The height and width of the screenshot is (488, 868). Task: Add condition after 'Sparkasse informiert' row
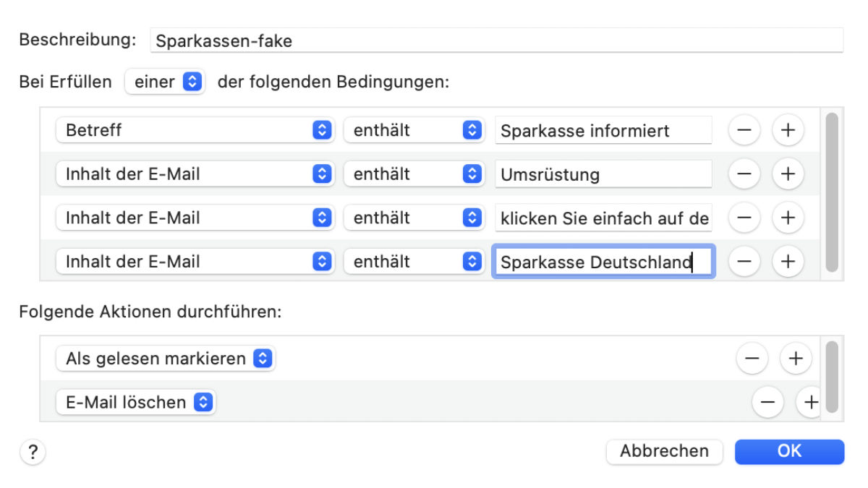pyautogui.click(x=788, y=131)
